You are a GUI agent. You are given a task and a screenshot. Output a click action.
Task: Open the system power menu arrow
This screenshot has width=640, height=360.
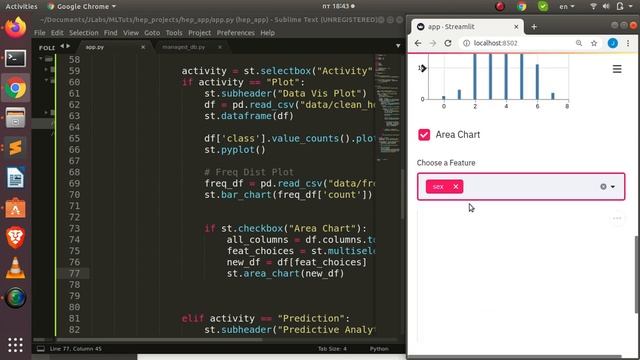[631, 6]
